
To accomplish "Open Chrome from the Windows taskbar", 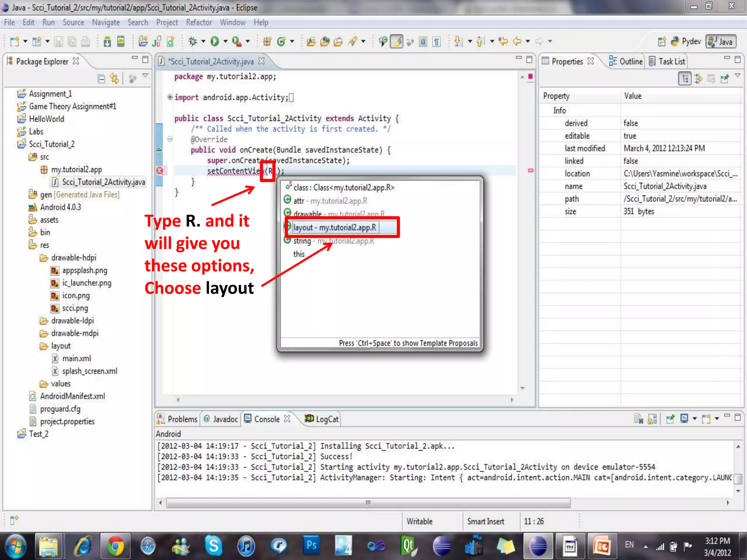I will [115, 546].
